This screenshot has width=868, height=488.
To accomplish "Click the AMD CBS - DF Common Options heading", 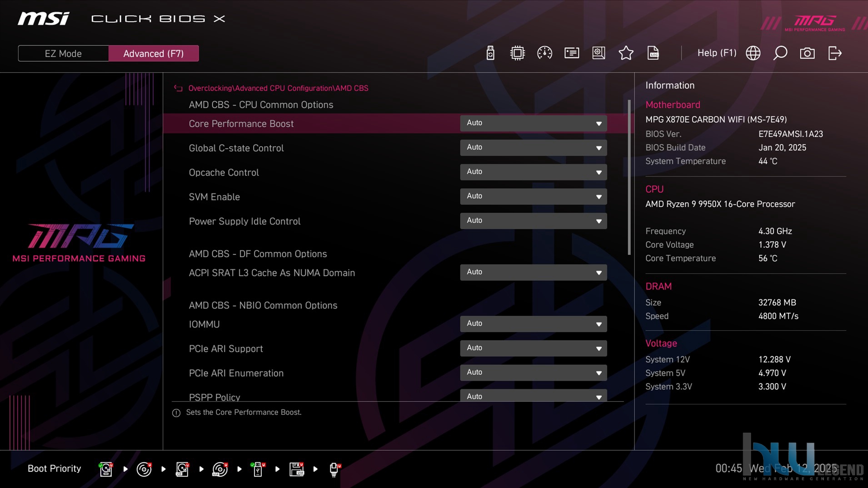I will tap(258, 254).
